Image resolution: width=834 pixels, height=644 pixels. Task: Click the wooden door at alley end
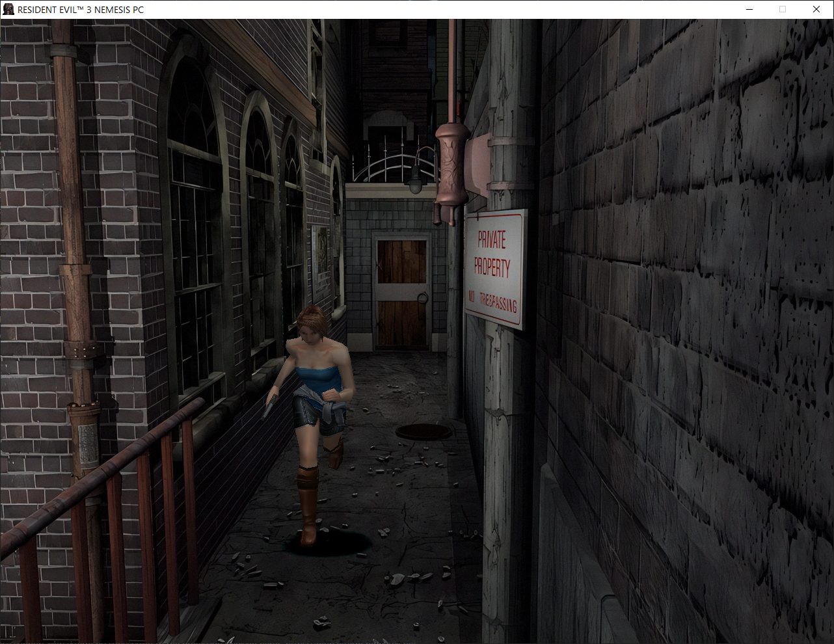[x=401, y=293]
